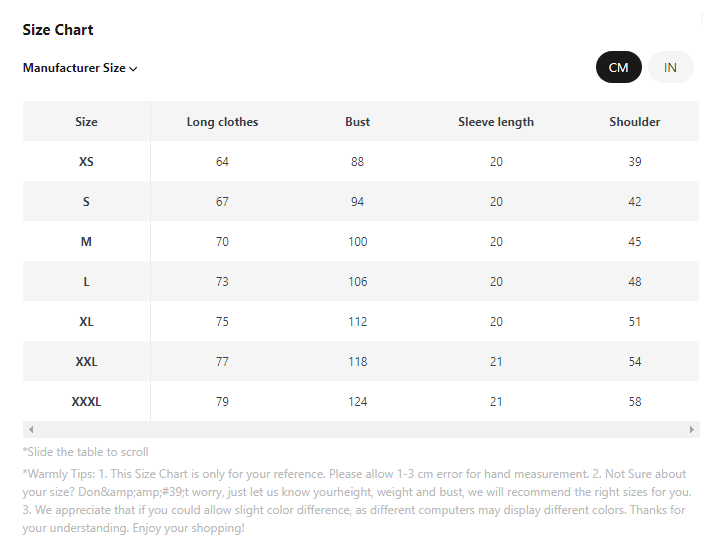Click the Bust column header
This screenshot has height=542, width=703.
coord(357,121)
